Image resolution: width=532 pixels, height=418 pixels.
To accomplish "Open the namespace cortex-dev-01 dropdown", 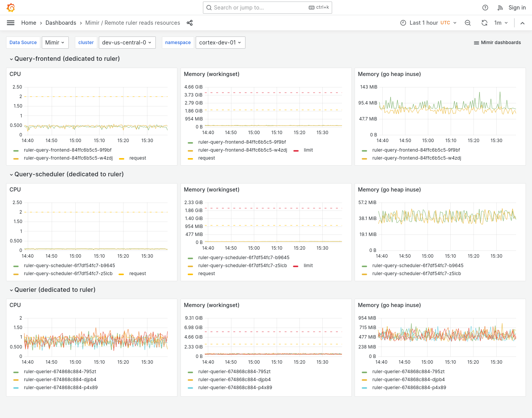I will coord(220,43).
